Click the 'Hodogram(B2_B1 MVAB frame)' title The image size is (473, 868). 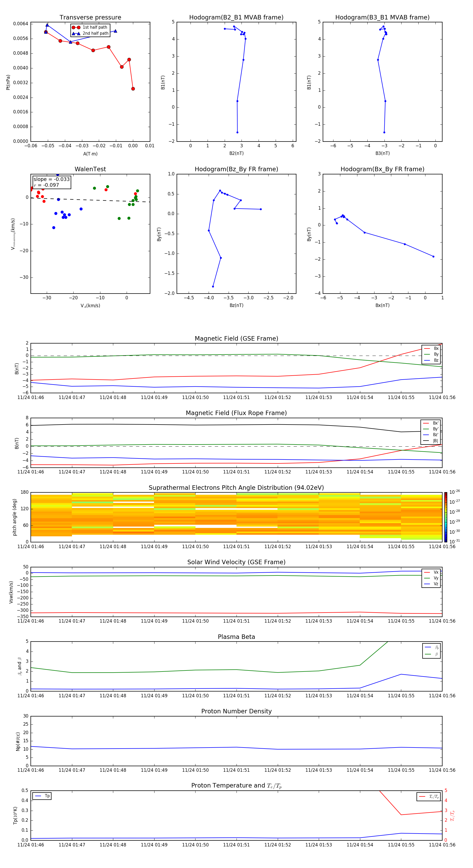[236, 18]
